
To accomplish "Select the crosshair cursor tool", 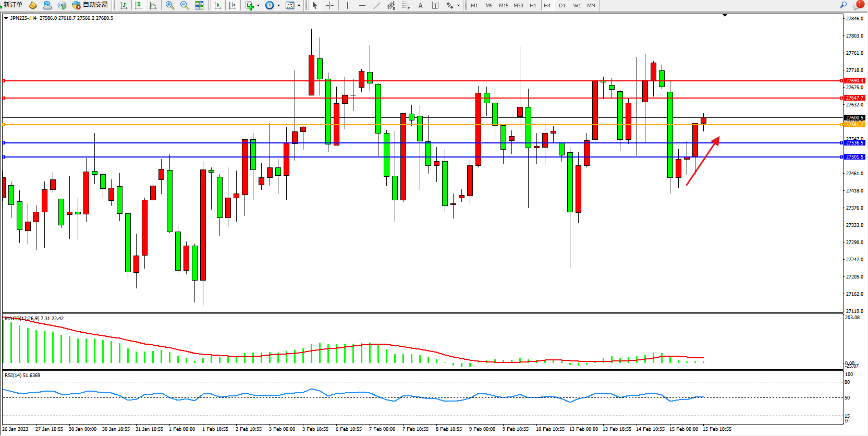I will pos(330,5).
